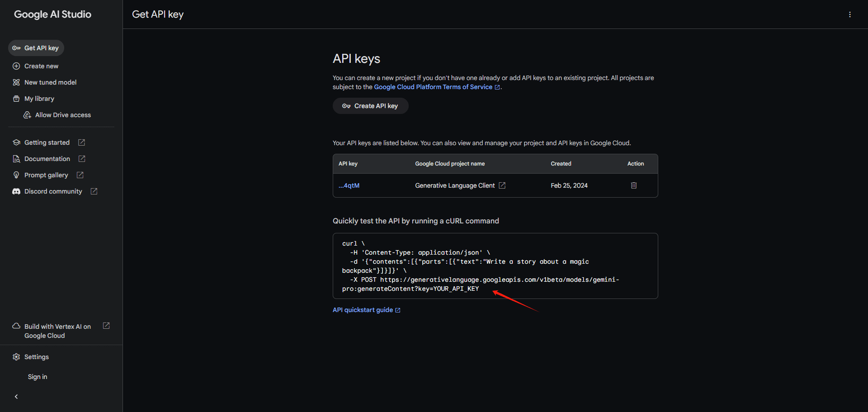The width and height of the screenshot is (868, 412).
Task: Open Prompt gallery link
Action: point(46,175)
